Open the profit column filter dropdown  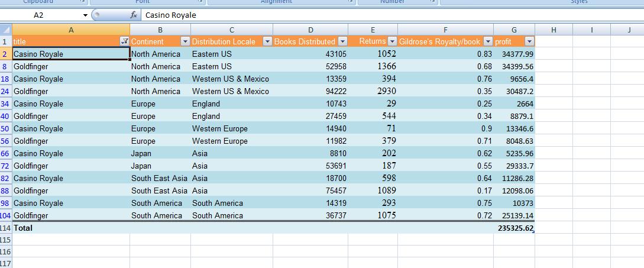pyautogui.click(x=529, y=41)
